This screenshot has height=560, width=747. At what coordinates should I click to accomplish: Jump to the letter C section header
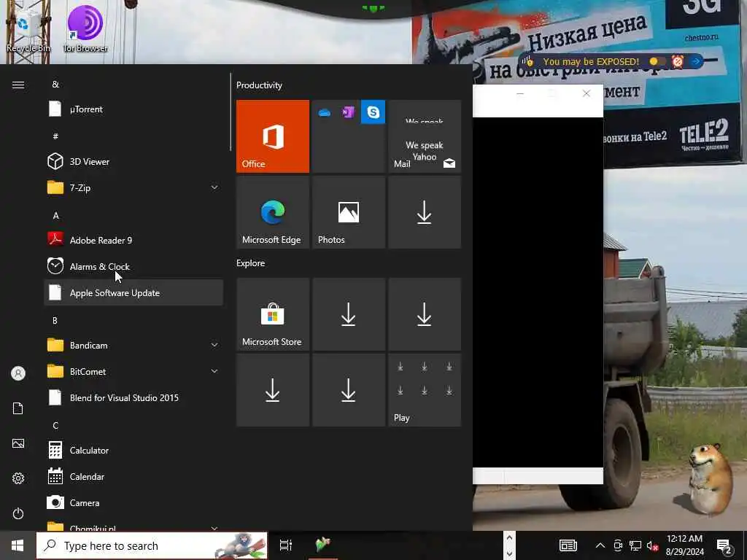click(55, 425)
